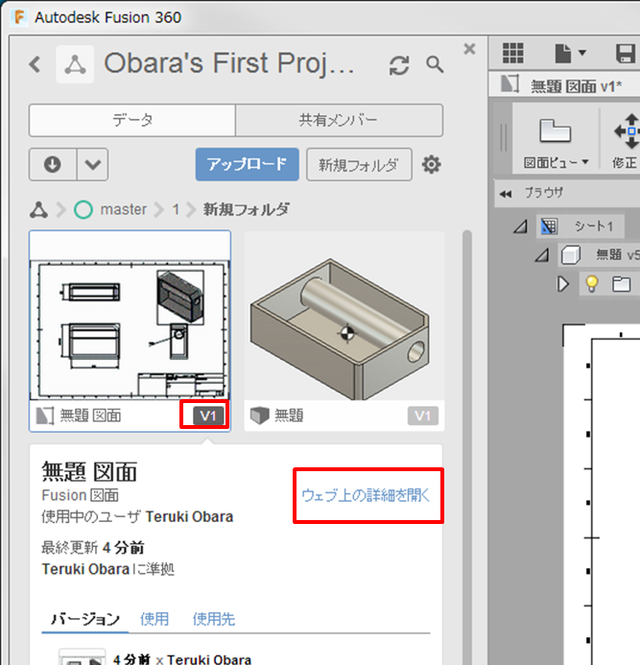Collapse the 無題 v5 component node
Screen dimensions: 640x665
point(542,255)
